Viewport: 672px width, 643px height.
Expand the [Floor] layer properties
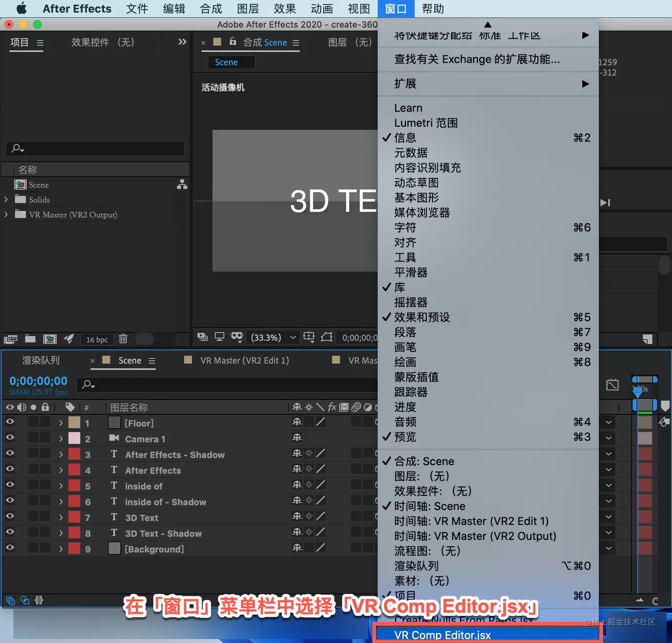pyautogui.click(x=61, y=423)
